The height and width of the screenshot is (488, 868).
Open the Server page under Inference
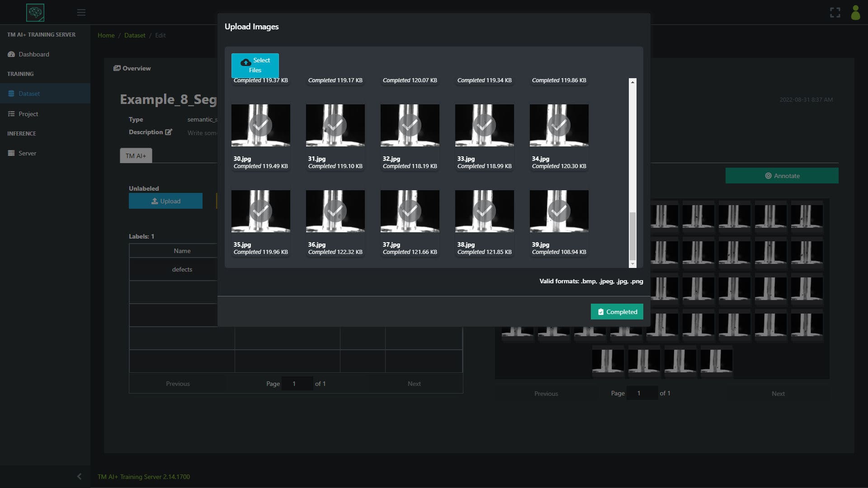27,153
